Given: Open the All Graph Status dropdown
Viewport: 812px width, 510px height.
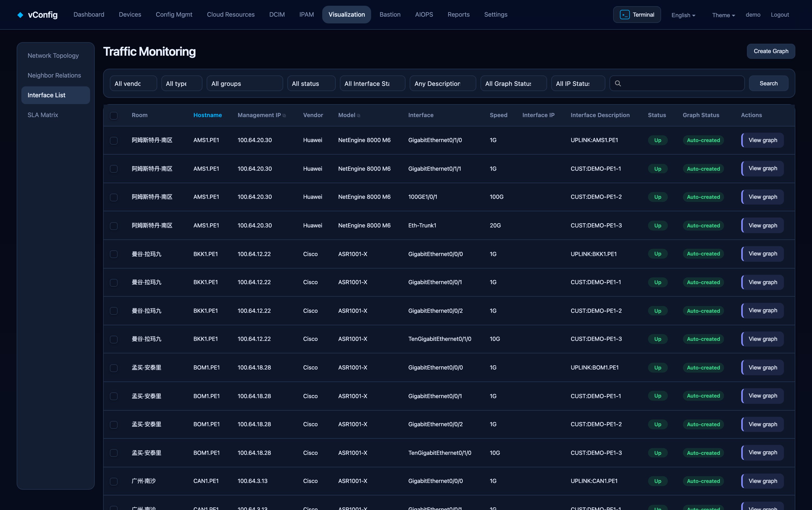Looking at the screenshot, I should tap(513, 83).
